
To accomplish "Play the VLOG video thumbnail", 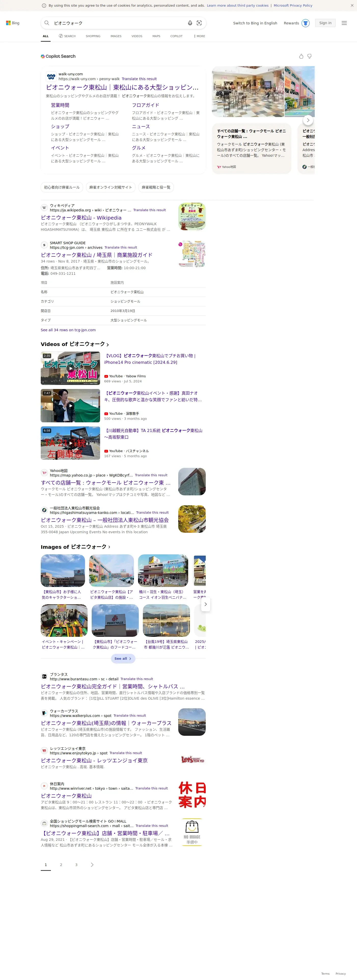I will (x=71, y=368).
